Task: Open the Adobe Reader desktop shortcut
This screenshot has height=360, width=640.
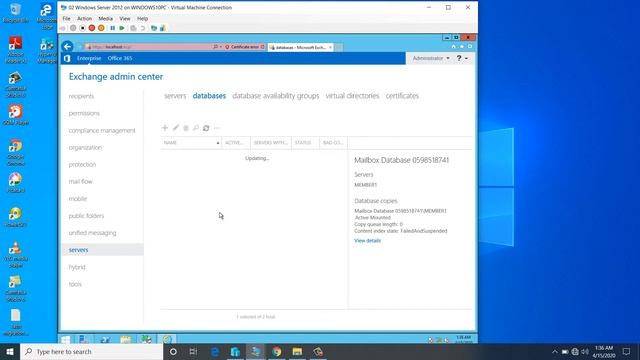Action: pos(16,50)
